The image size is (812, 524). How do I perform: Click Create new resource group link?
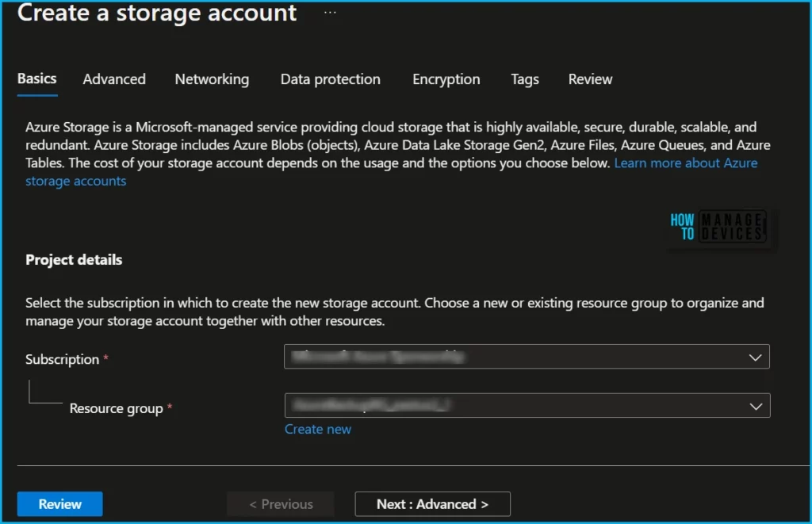(318, 429)
